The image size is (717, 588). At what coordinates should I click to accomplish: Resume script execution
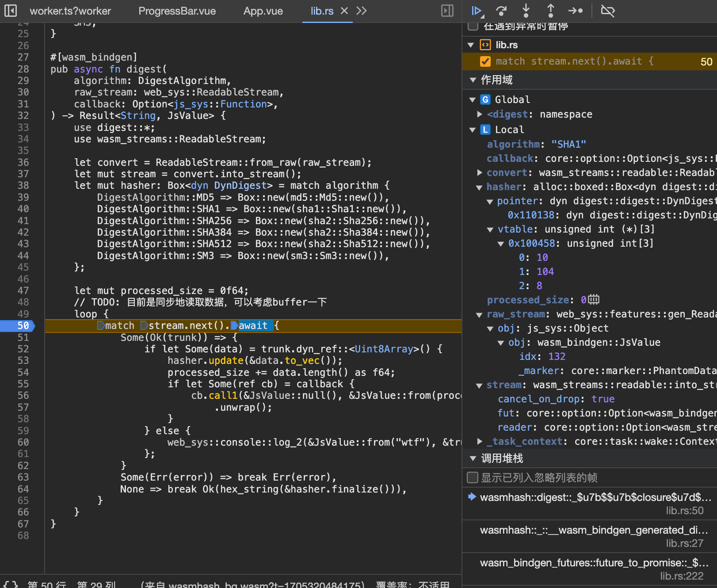477,11
